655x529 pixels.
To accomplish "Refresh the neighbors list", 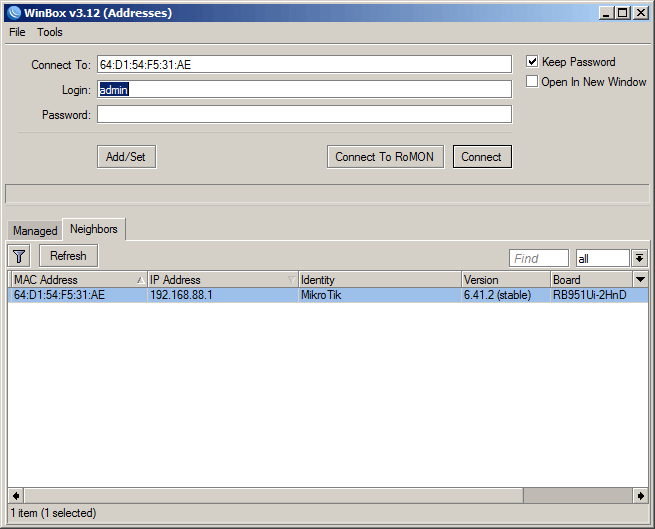I will pyautogui.click(x=69, y=256).
